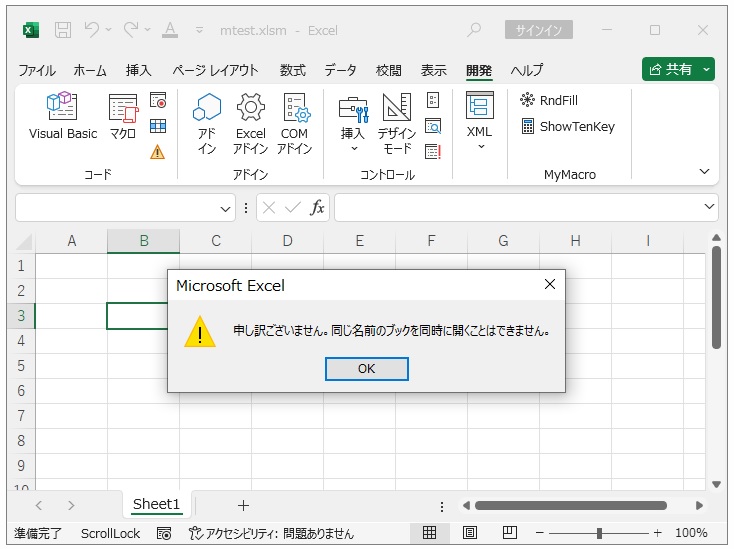Open the アドイン (Add-ins) icon
This screenshot has width=734, height=549.
pos(206,123)
